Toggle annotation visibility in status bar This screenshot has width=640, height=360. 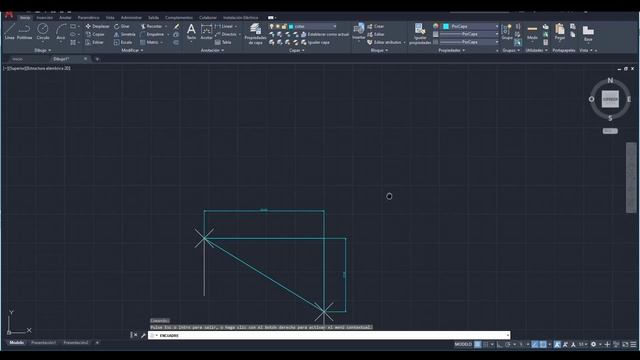coord(558,344)
